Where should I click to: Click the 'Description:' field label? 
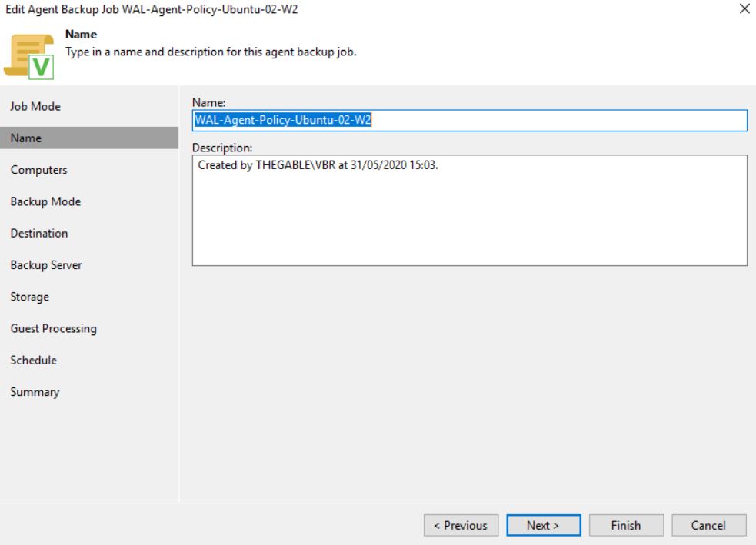[x=222, y=148]
